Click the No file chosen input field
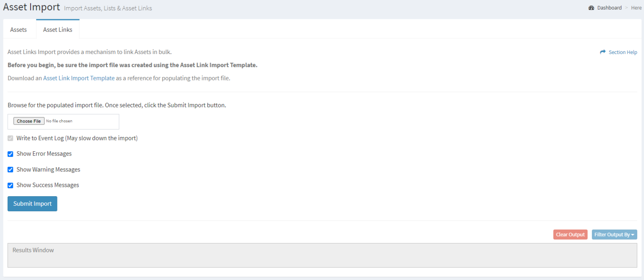 75,121
